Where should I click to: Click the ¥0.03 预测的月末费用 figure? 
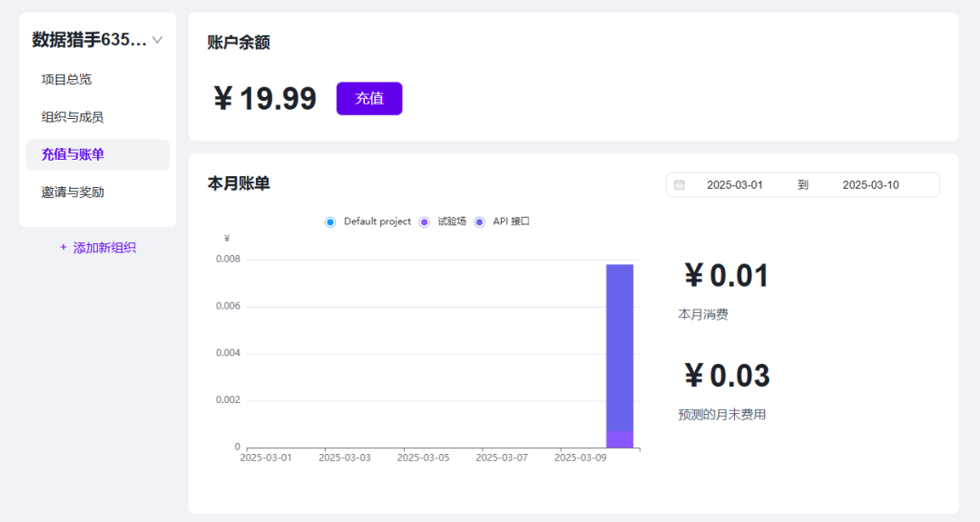click(726, 376)
